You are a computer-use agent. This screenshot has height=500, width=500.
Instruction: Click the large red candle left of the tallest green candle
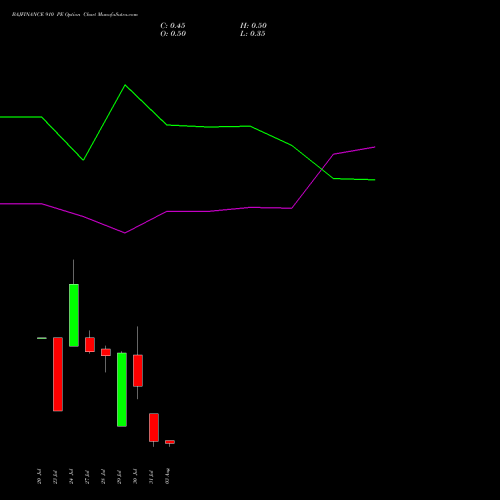coord(58,374)
